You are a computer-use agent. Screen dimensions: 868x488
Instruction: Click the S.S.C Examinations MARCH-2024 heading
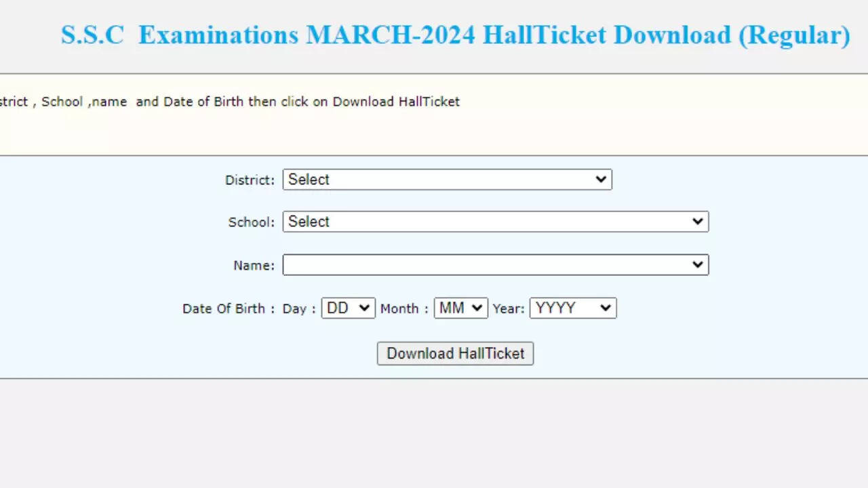pos(455,35)
